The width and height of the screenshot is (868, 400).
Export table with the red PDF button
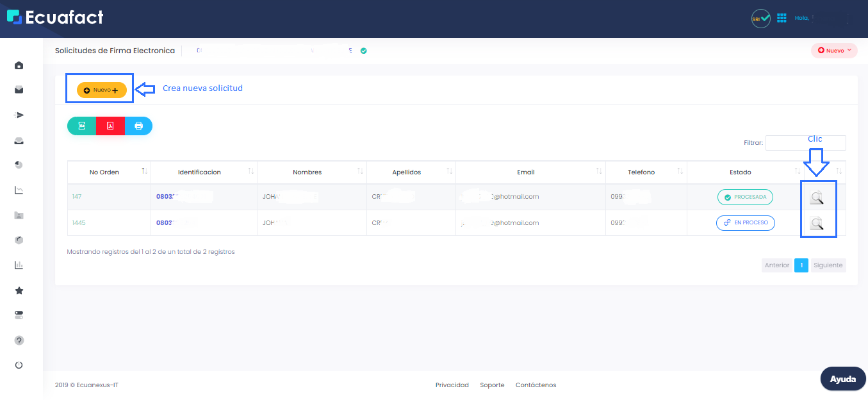click(x=110, y=126)
